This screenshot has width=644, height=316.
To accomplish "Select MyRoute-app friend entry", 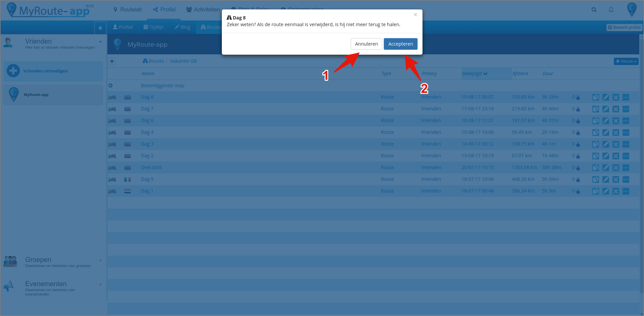I will (53, 95).
